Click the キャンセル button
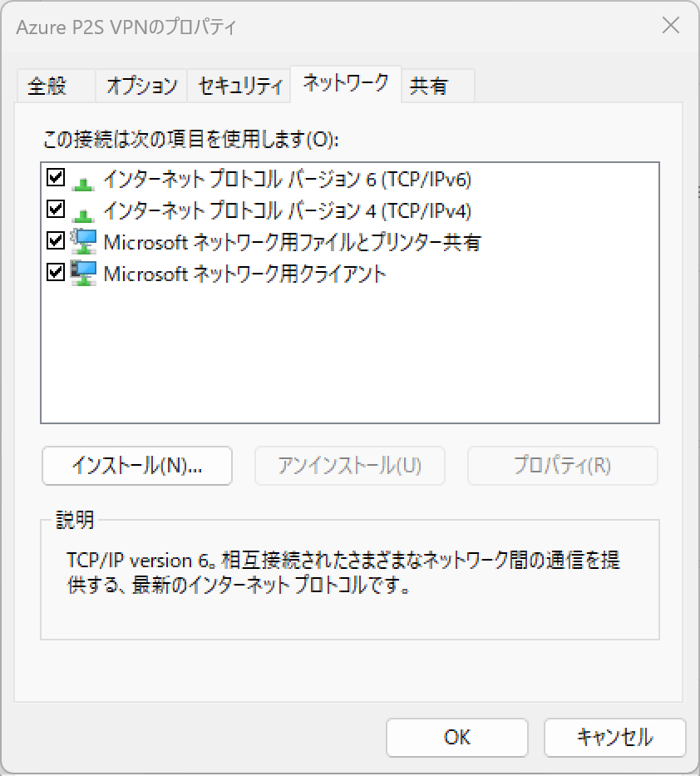Screen dimensions: 700x776 [x=615, y=738]
